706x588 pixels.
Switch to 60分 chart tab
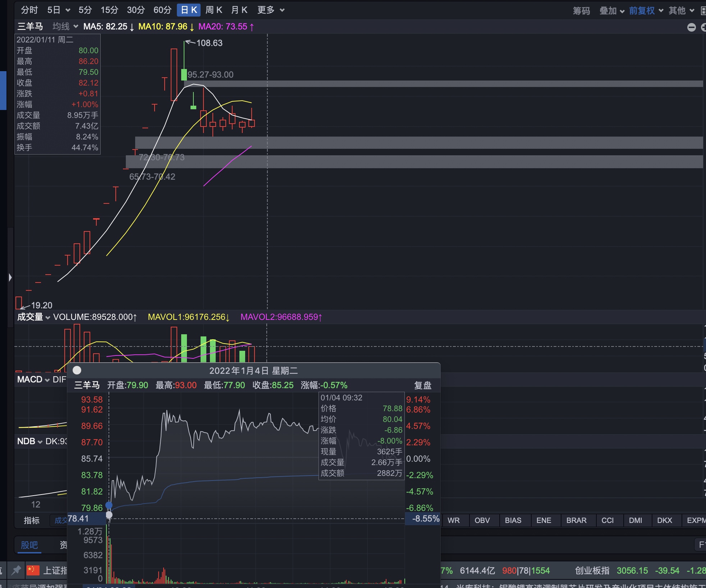pos(162,10)
